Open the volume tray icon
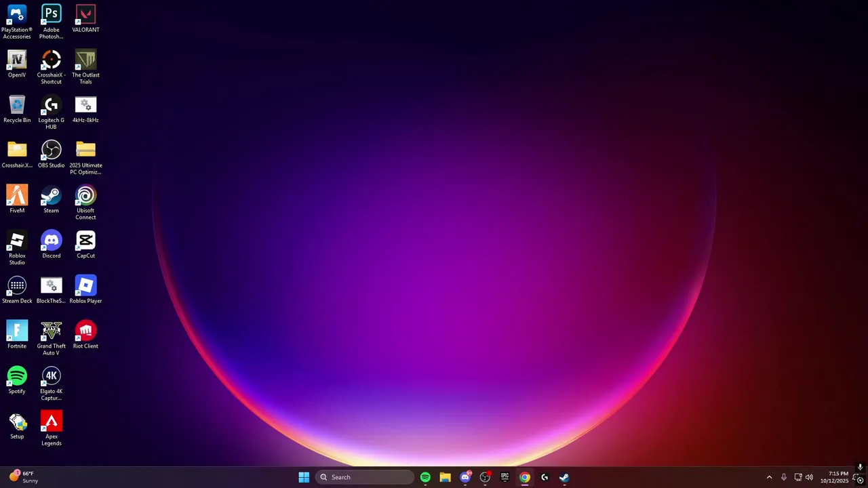This screenshot has width=868, height=488. pos(809,477)
